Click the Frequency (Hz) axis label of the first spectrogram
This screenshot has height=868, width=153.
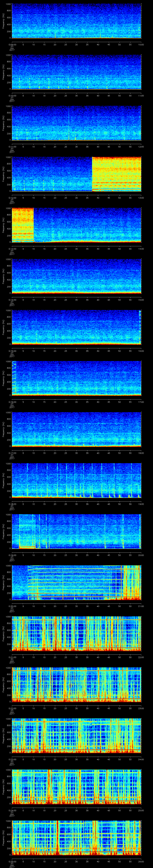click(x=3, y=21)
